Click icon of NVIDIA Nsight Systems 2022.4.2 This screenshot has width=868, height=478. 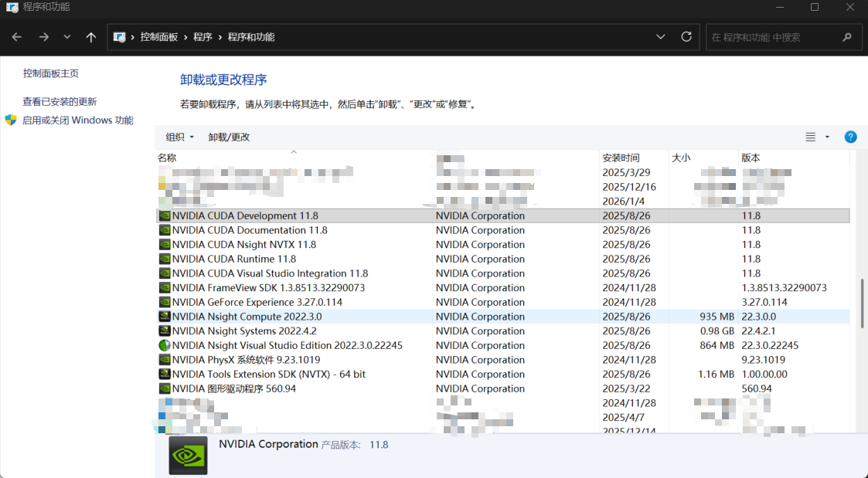pyautogui.click(x=165, y=331)
